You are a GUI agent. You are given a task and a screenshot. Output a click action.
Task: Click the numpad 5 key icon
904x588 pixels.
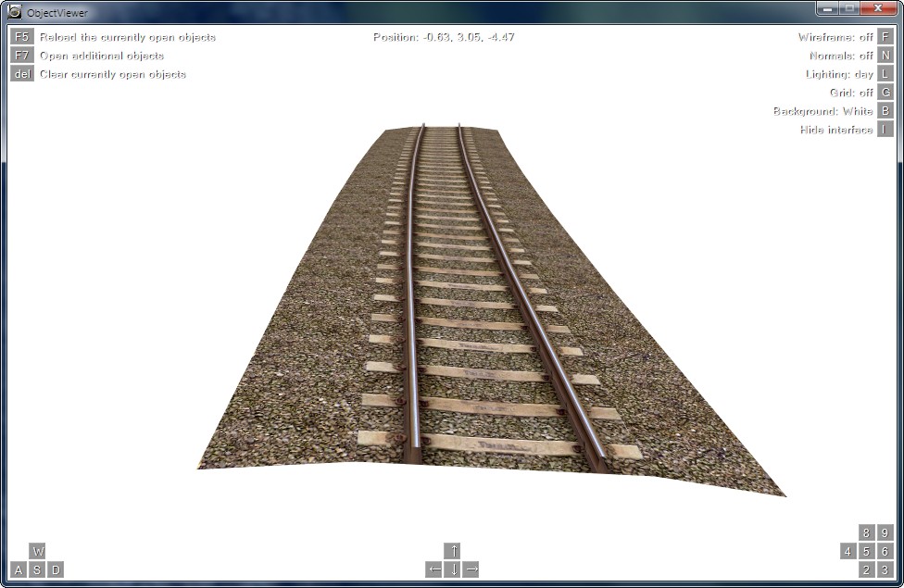pyautogui.click(x=866, y=551)
